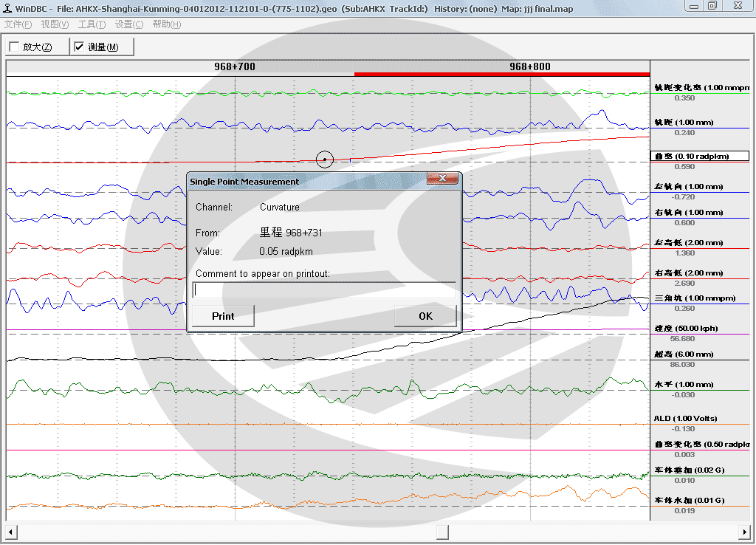
Task: Click the Curvature channel name in dialog
Action: (280, 208)
